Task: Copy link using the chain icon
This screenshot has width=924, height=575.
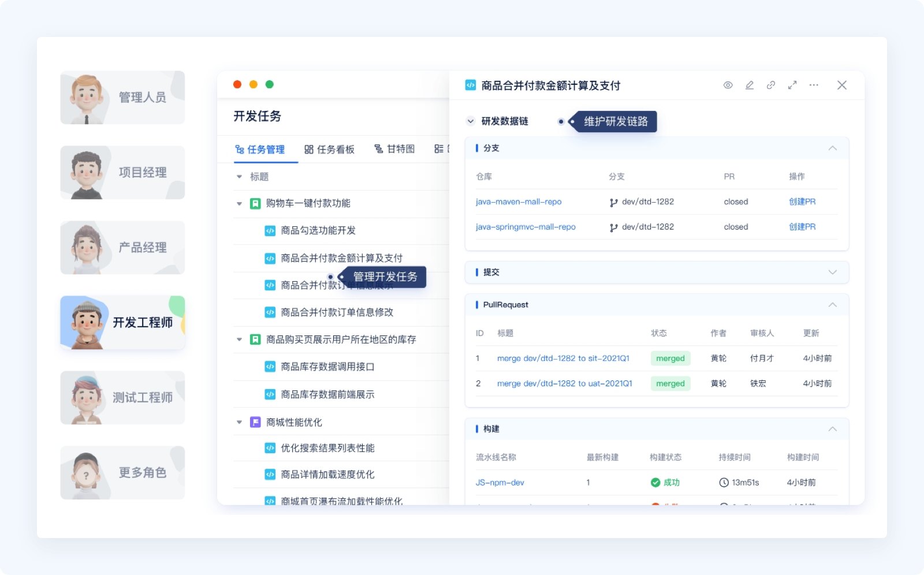Action: [770, 85]
